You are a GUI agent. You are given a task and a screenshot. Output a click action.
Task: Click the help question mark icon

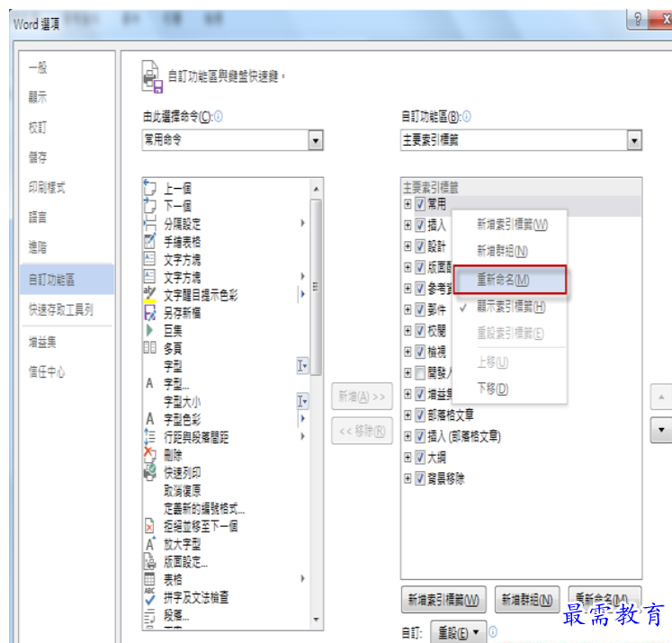coord(638,19)
